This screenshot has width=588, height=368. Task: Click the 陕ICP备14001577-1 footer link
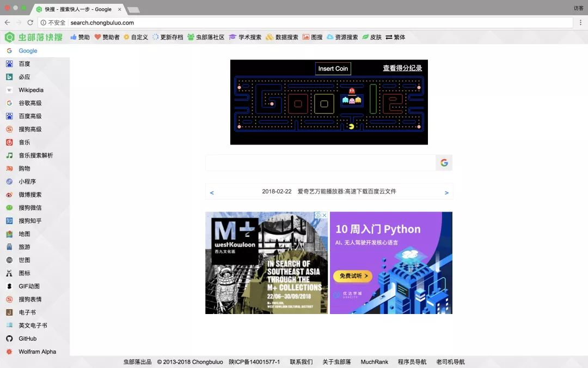coord(254,362)
